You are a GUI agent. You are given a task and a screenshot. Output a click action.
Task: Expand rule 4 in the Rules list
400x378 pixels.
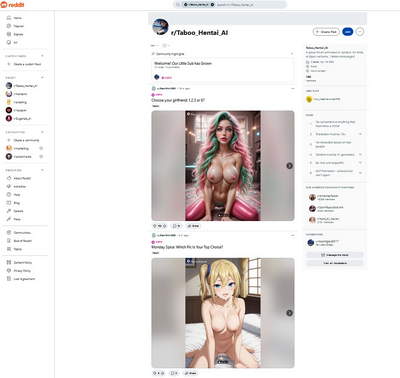(x=360, y=155)
